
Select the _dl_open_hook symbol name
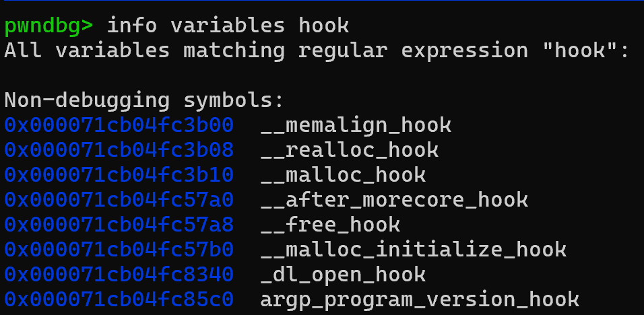pyautogui.click(x=343, y=275)
